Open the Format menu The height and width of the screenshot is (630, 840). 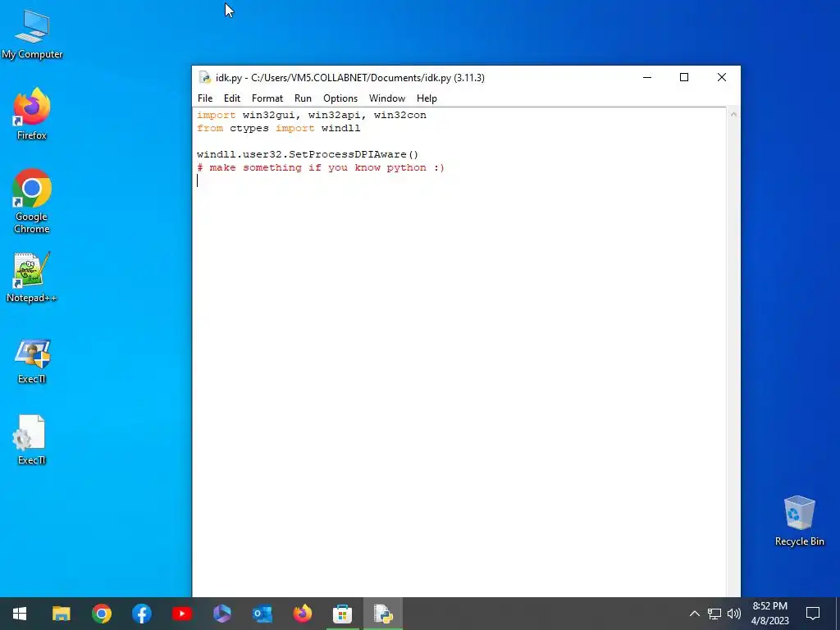(x=267, y=98)
